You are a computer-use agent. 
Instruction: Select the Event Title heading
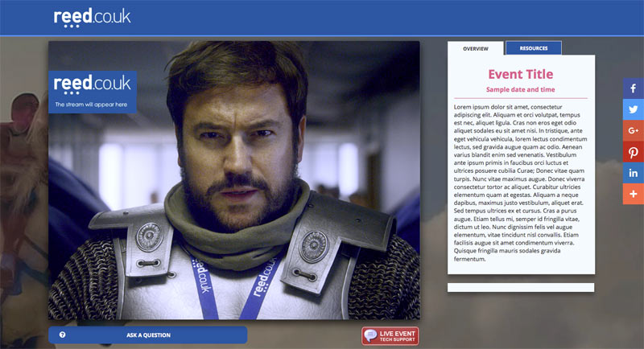point(520,74)
